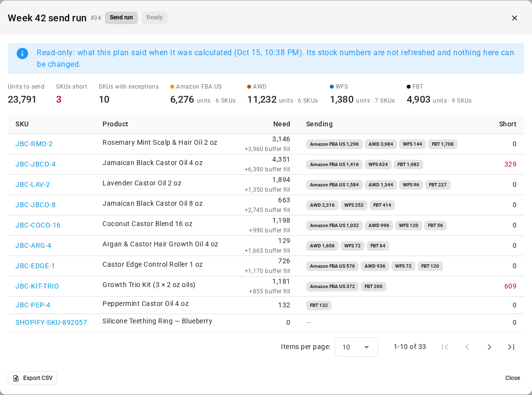
Task: Go to the previous page of items
Action: pos(467,347)
